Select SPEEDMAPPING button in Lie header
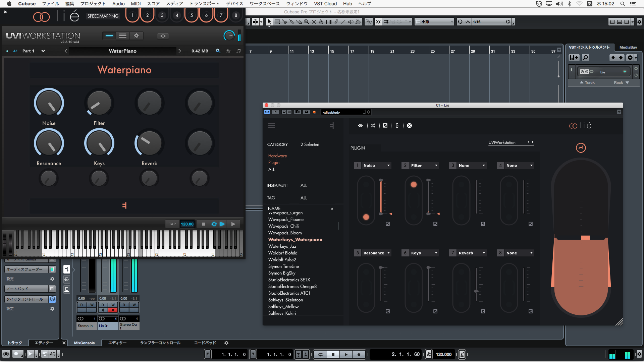This screenshot has height=362, width=644. [103, 16]
